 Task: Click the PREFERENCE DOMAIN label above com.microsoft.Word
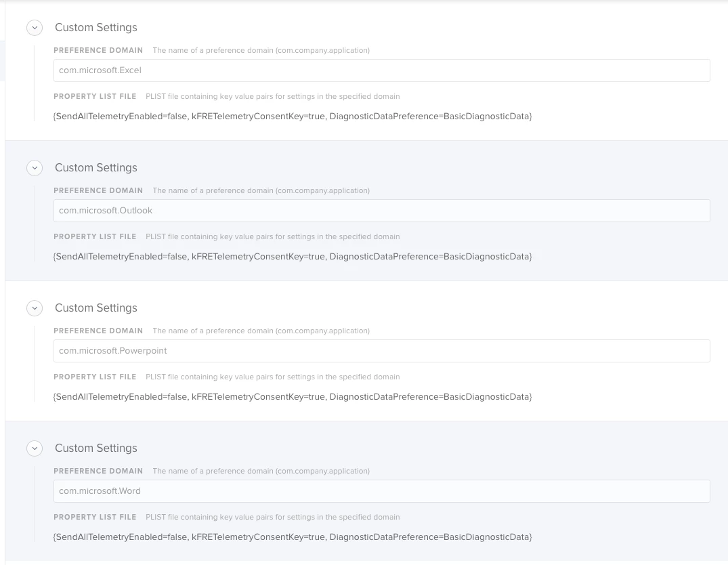(98, 471)
